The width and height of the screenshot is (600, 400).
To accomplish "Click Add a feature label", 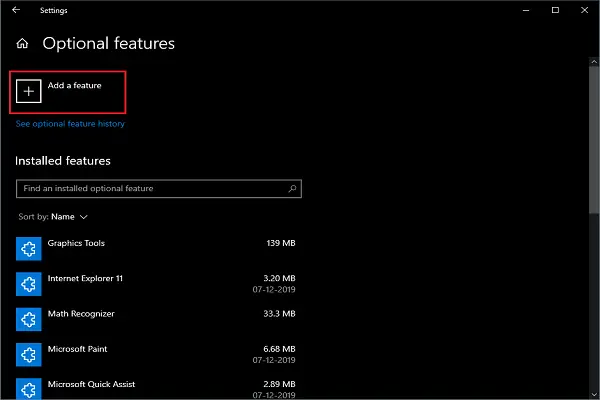I will click(75, 85).
